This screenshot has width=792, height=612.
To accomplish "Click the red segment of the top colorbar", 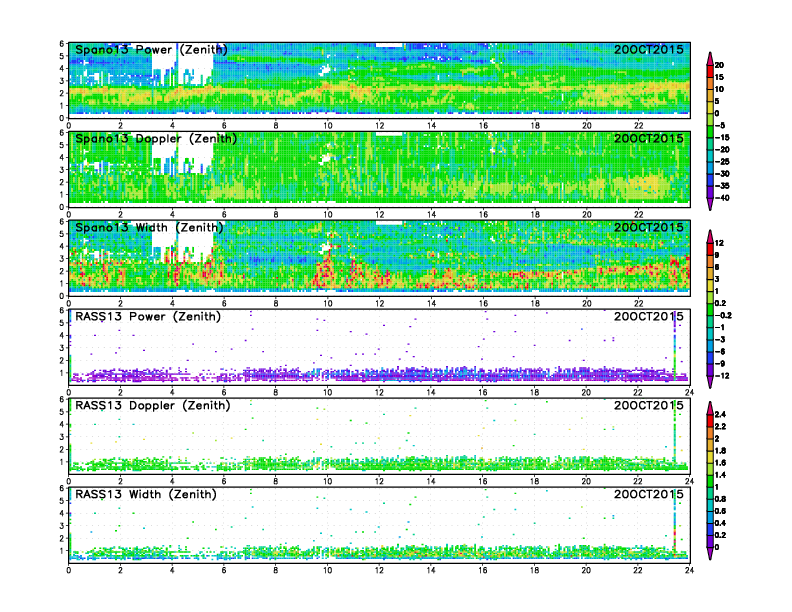I will point(710,71).
